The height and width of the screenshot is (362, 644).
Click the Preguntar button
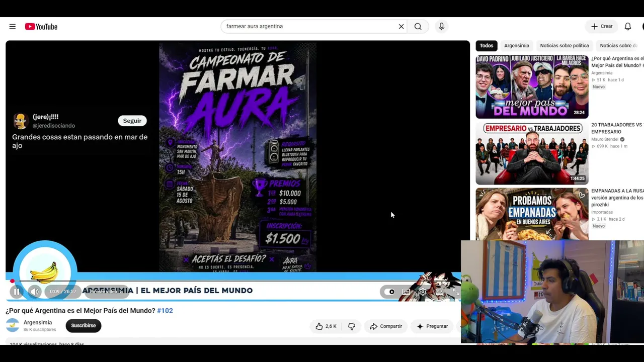tap(432, 326)
